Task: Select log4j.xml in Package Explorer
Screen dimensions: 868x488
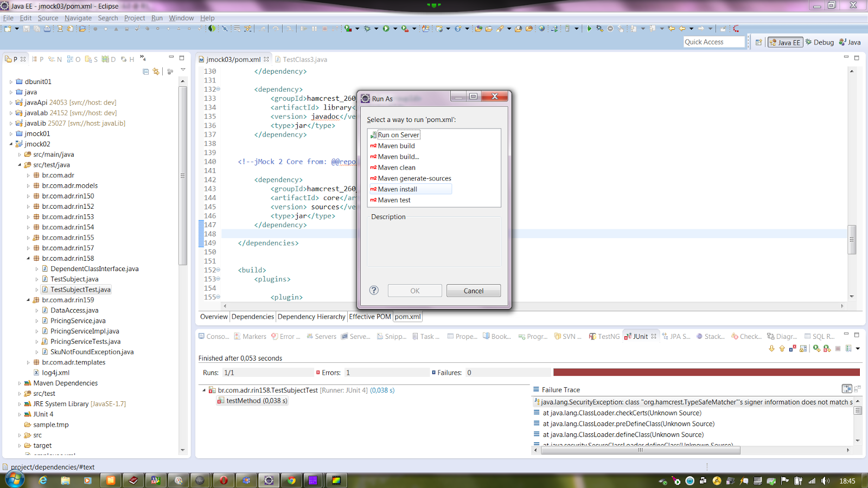Action: (x=52, y=373)
